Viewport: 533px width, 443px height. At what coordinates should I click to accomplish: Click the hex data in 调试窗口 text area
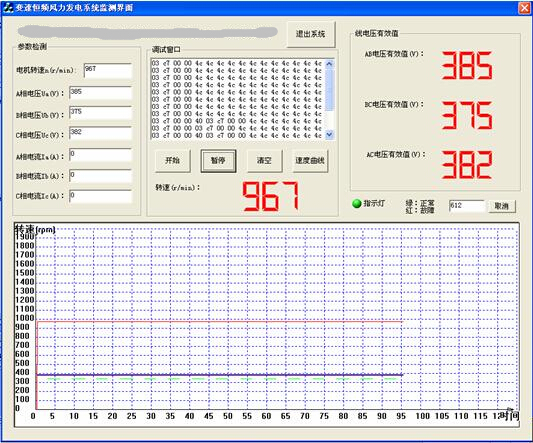[x=237, y=99]
